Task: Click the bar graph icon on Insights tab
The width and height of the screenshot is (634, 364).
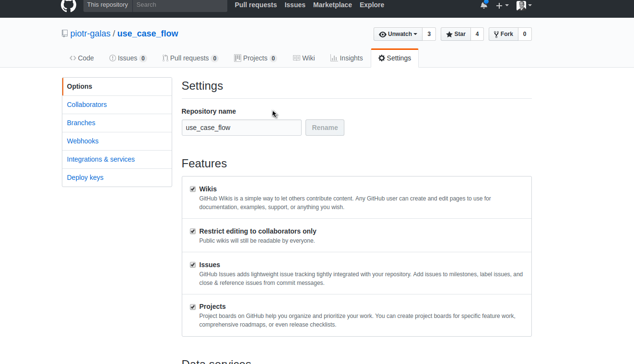Action: pos(334,58)
